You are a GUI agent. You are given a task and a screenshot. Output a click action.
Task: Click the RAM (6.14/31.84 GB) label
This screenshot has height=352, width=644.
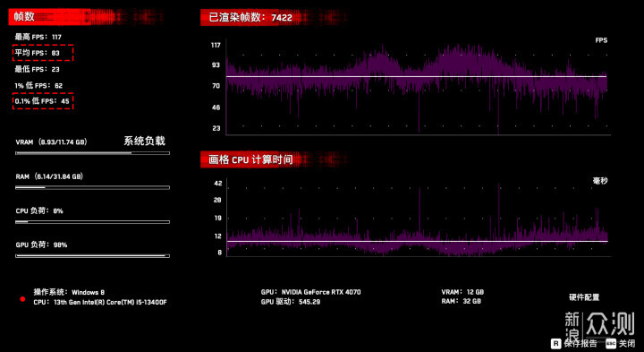point(49,176)
